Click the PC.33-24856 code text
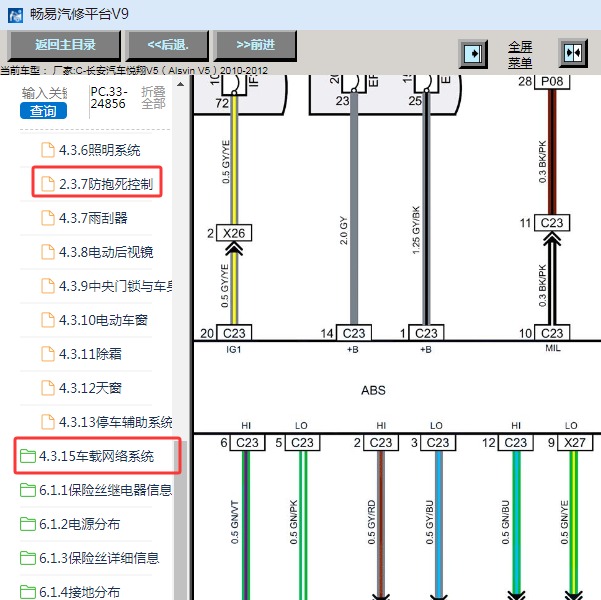 pos(108,98)
